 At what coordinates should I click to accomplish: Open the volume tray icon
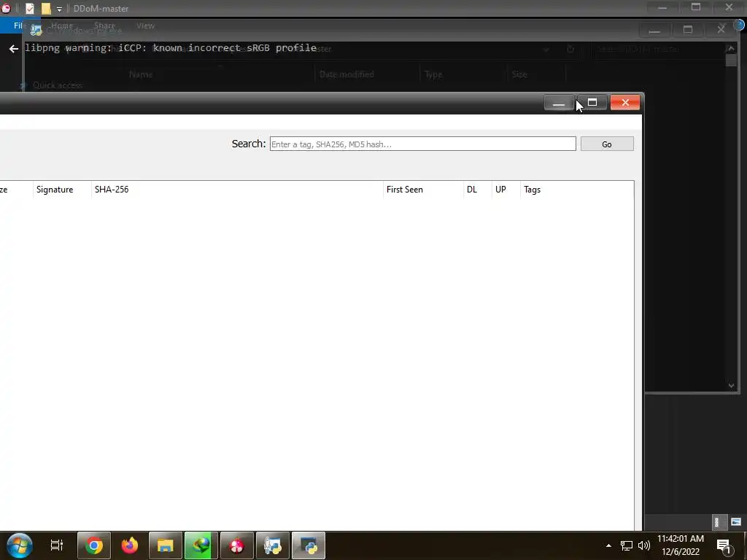(644, 545)
